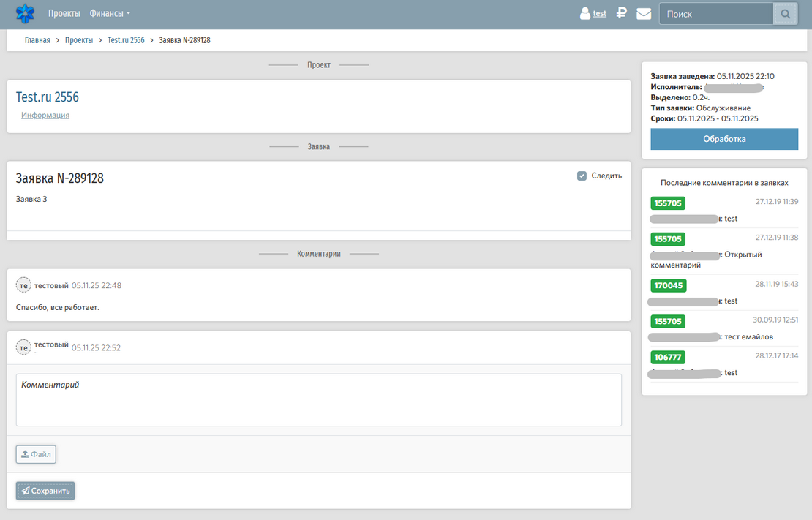The height and width of the screenshot is (520, 812).
Task: Click into the Поиск search field
Action: (715, 14)
